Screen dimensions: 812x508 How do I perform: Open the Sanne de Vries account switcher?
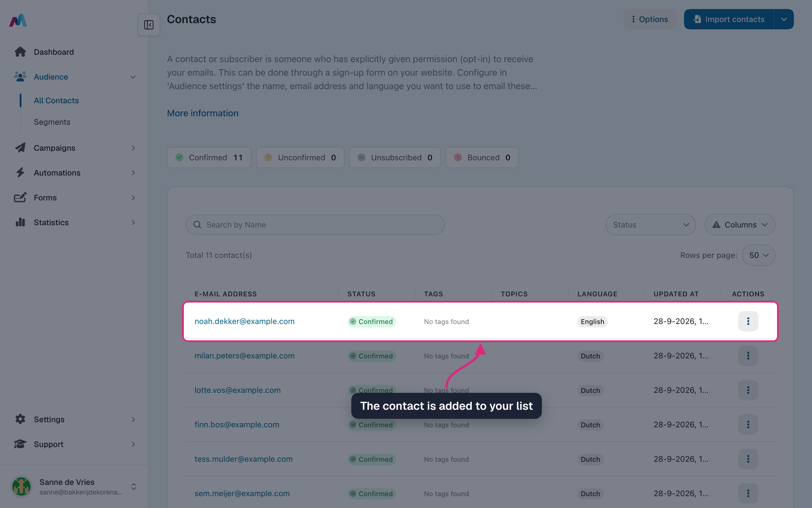[x=74, y=487]
